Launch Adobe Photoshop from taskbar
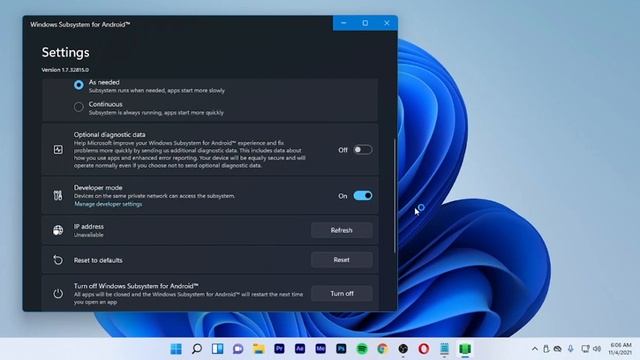The width and height of the screenshot is (640, 360). click(x=341, y=349)
